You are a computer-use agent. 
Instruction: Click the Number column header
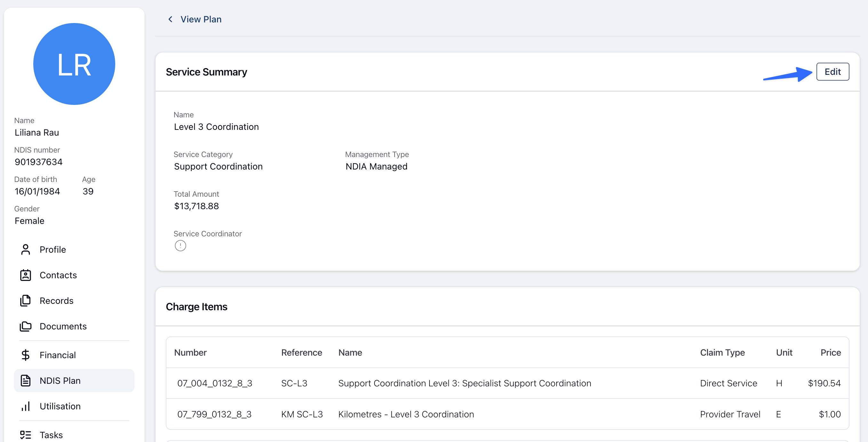tap(190, 352)
